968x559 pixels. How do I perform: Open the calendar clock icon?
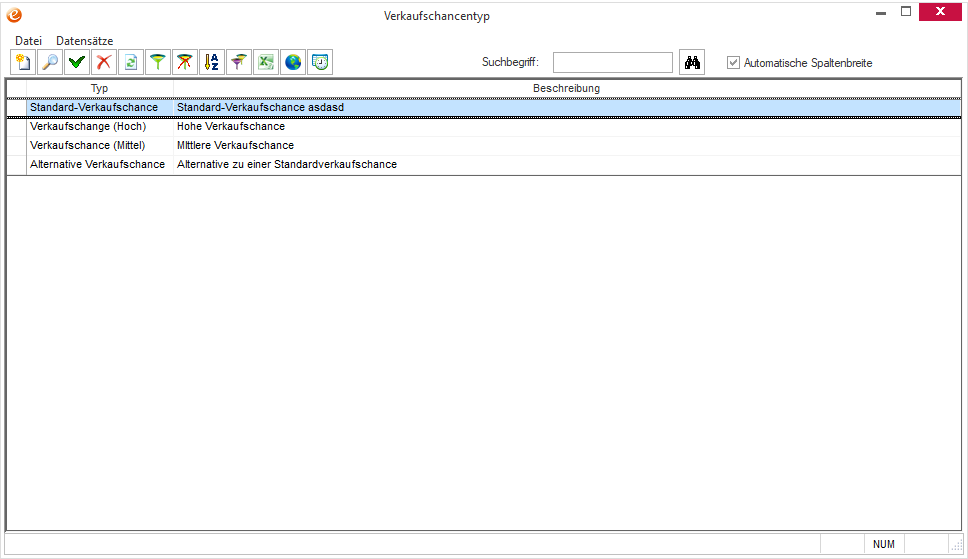(320, 62)
